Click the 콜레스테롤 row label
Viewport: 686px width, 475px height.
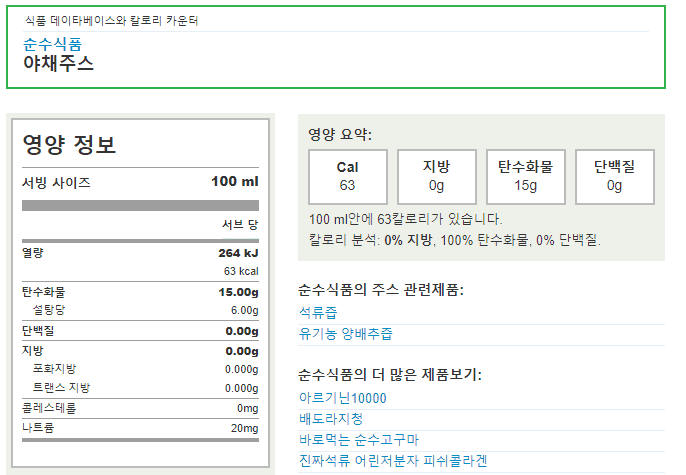49,408
